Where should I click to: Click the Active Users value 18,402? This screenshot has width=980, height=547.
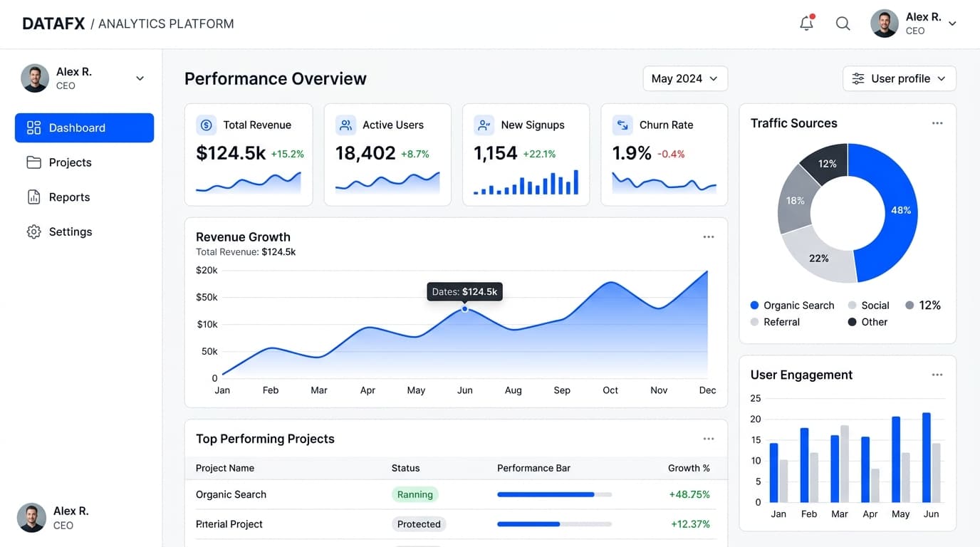tap(365, 153)
